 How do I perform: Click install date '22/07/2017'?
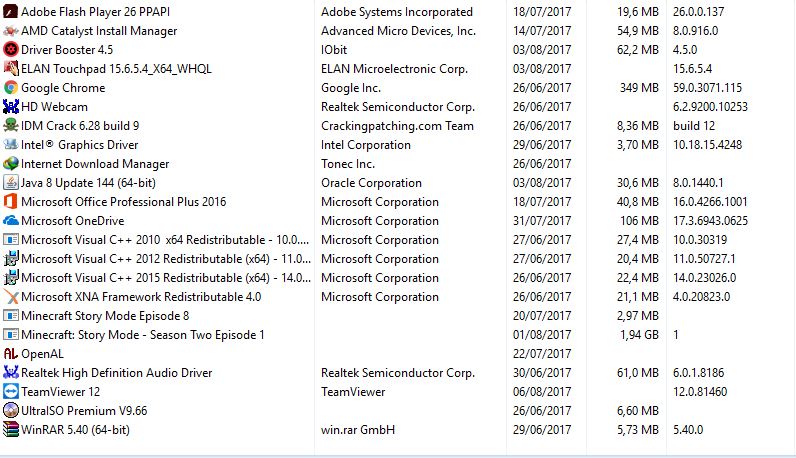pyautogui.click(x=542, y=354)
